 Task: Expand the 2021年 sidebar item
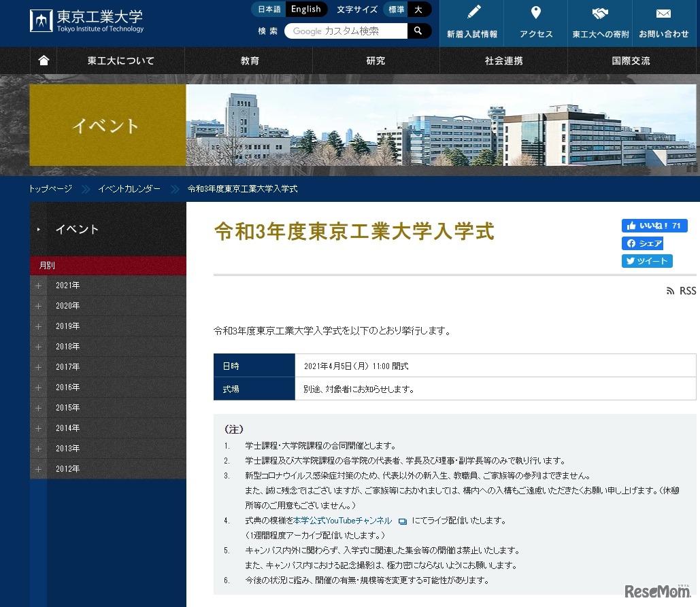coord(39,285)
